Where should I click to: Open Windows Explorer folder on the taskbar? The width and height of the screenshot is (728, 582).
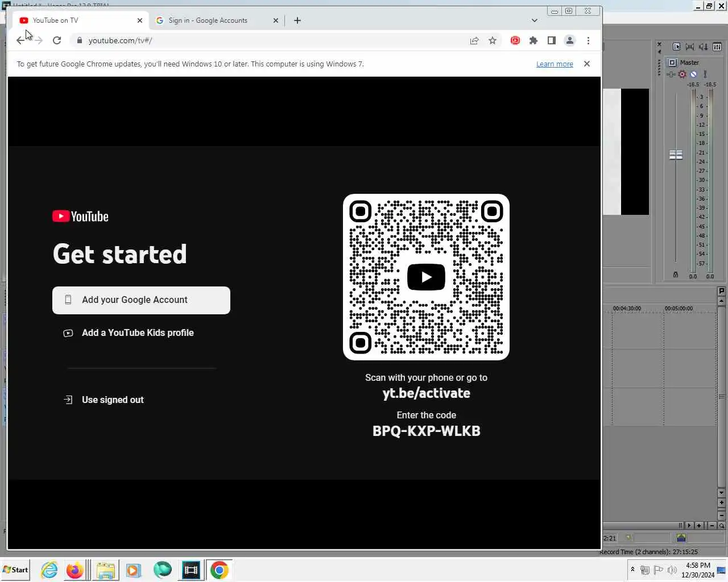(x=106, y=570)
